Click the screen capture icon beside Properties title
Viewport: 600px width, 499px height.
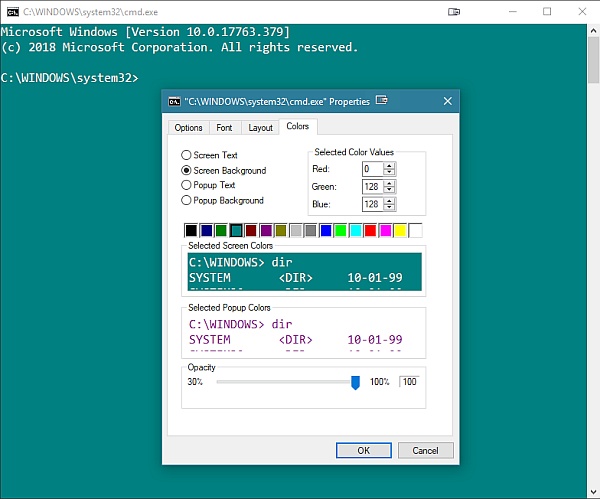click(x=382, y=100)
